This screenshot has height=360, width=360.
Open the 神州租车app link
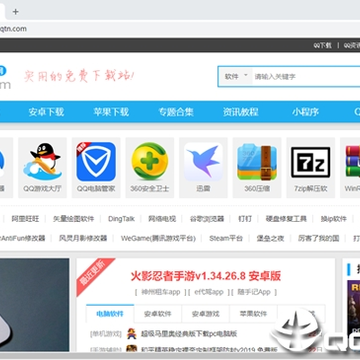pos(161,292)
